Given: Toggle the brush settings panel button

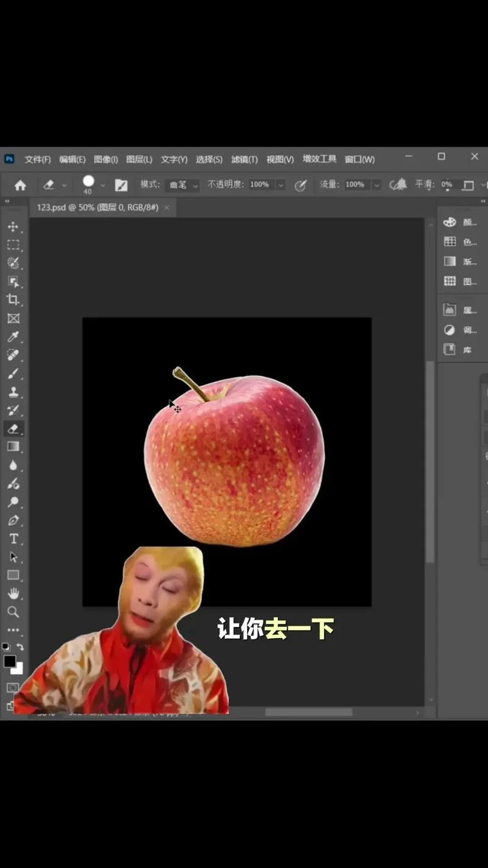Looking at the screenshot, I should coord(121,185).
